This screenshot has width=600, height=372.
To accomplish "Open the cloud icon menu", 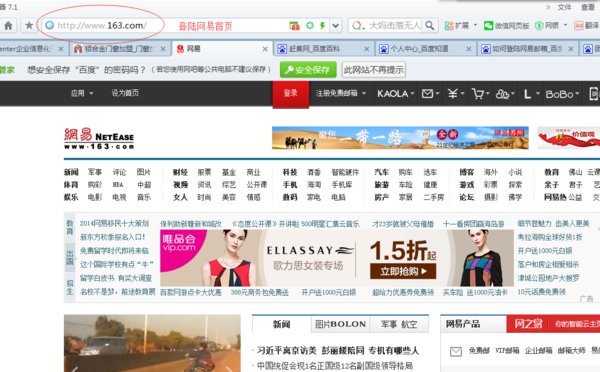I will pyautogui.click(x=505, y=94).
